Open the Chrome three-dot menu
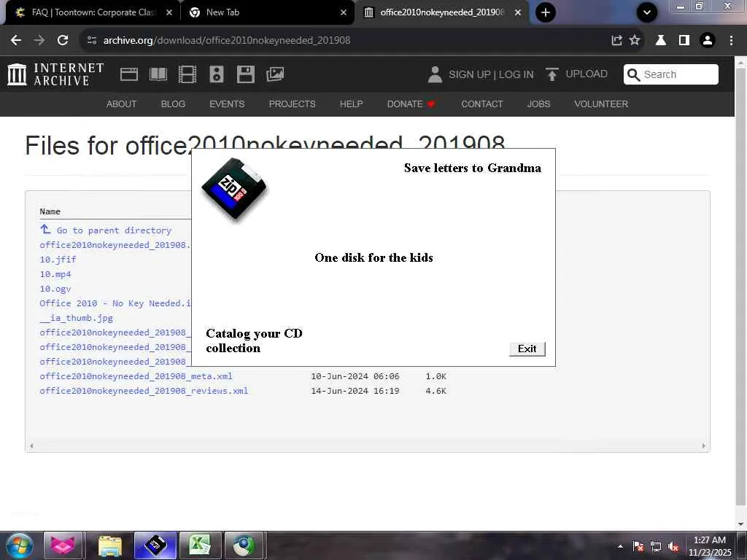 coord(731,41)
